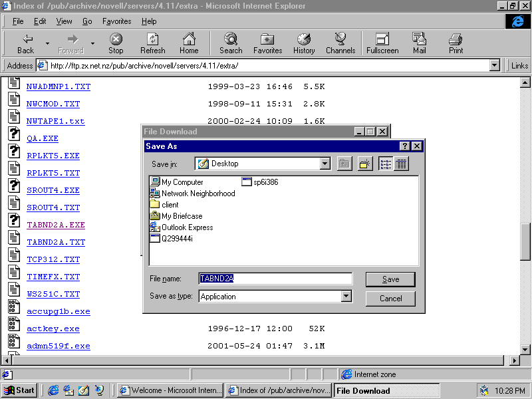This screenshot has width=532, height=399.
Task: Switch to Fullscreen view
Action: (x=382, y=43)
